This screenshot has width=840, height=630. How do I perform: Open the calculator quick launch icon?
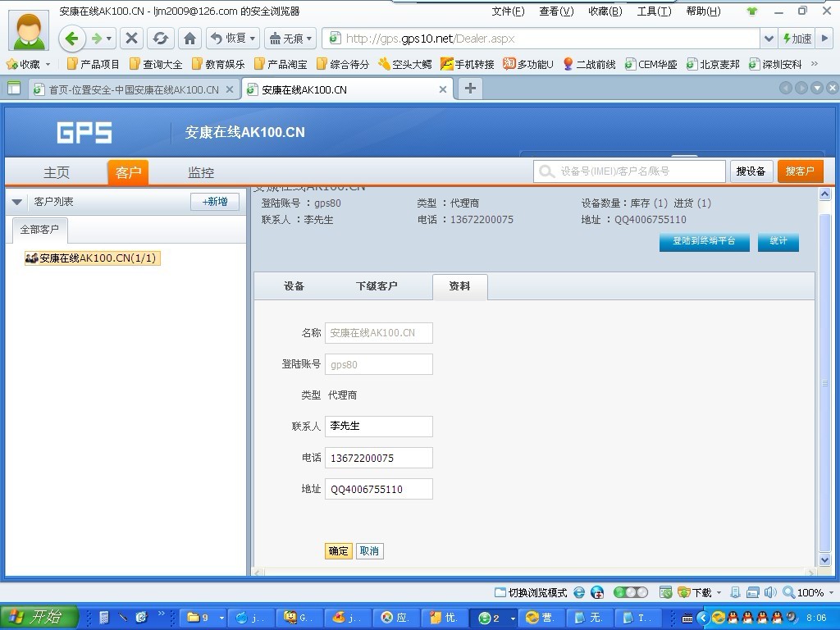(104, 617)
